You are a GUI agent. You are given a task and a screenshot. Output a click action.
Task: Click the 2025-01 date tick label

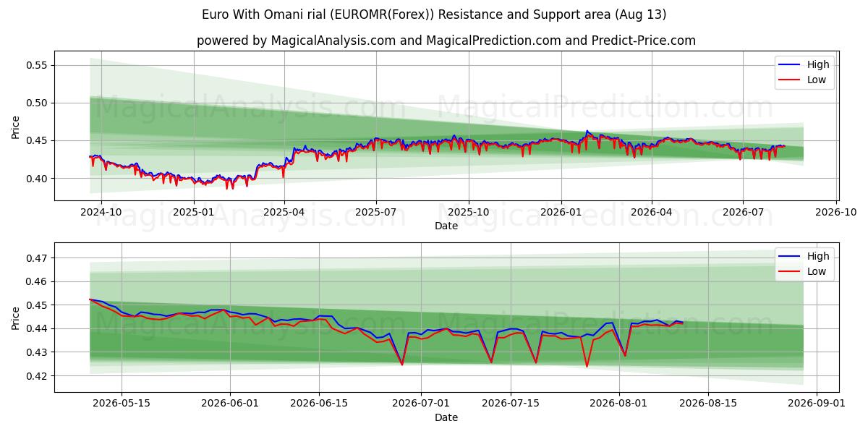(193, 212)
